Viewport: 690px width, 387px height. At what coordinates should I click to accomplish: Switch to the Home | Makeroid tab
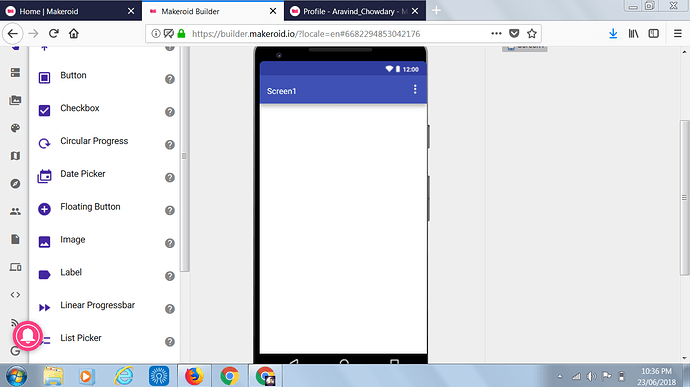[70, 11]
